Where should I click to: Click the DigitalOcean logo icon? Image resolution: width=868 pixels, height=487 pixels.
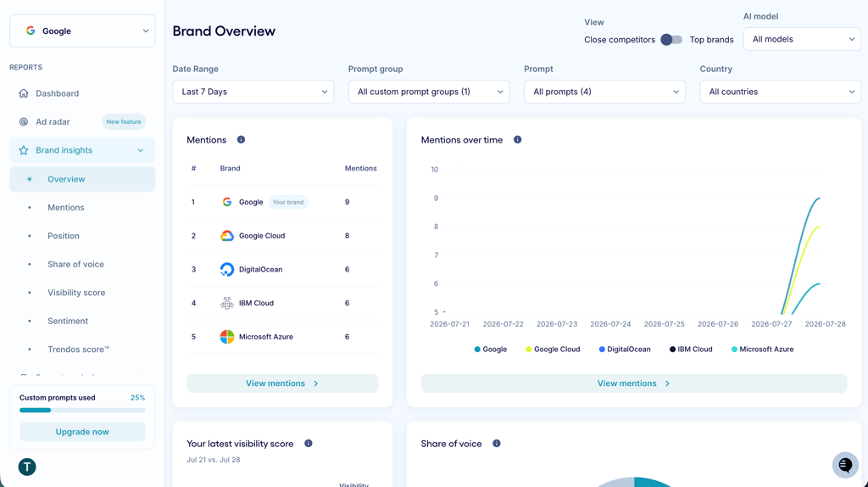(x=227, y=269)
